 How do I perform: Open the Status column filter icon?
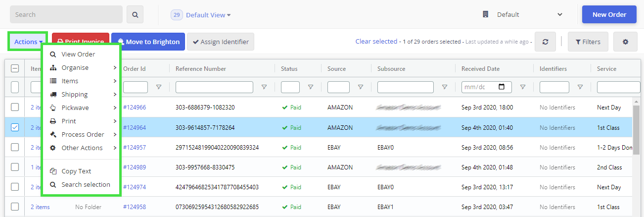pyautogui.click(x=310, y=87)
